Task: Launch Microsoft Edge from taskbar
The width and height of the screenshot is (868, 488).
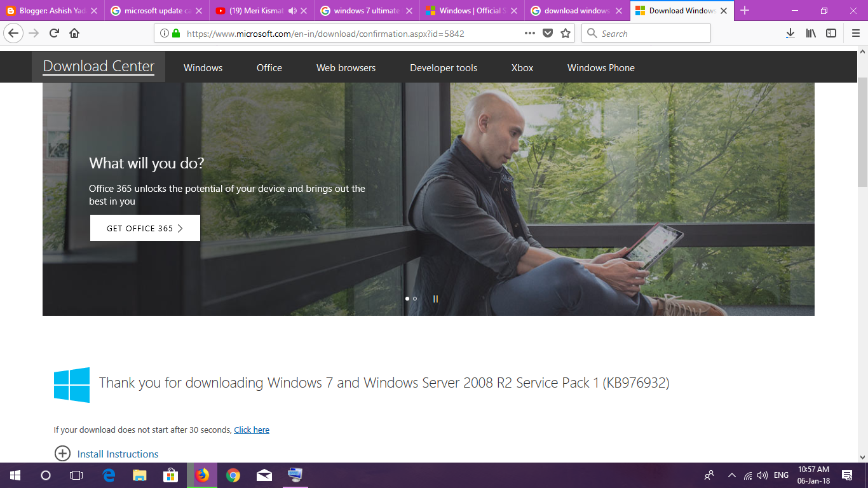Action: click(109, 475)
